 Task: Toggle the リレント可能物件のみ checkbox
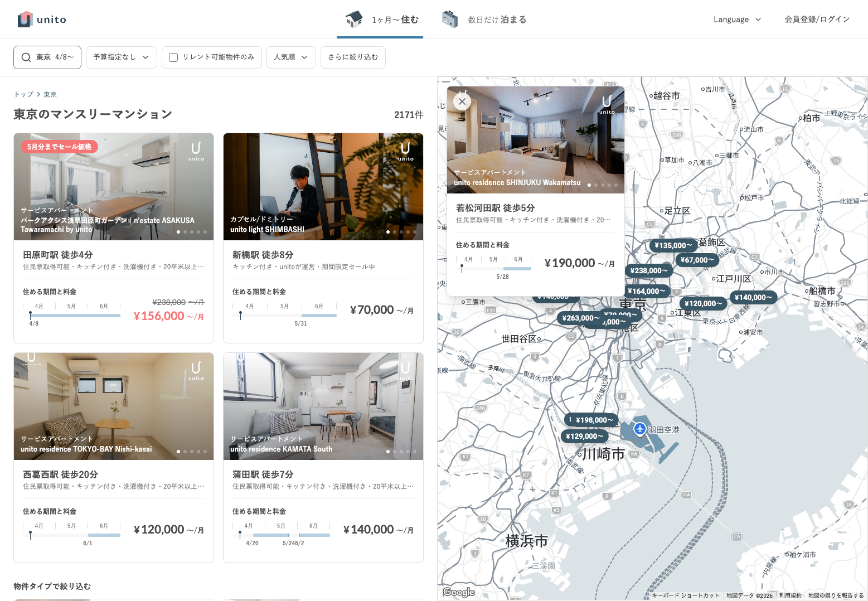173,57
